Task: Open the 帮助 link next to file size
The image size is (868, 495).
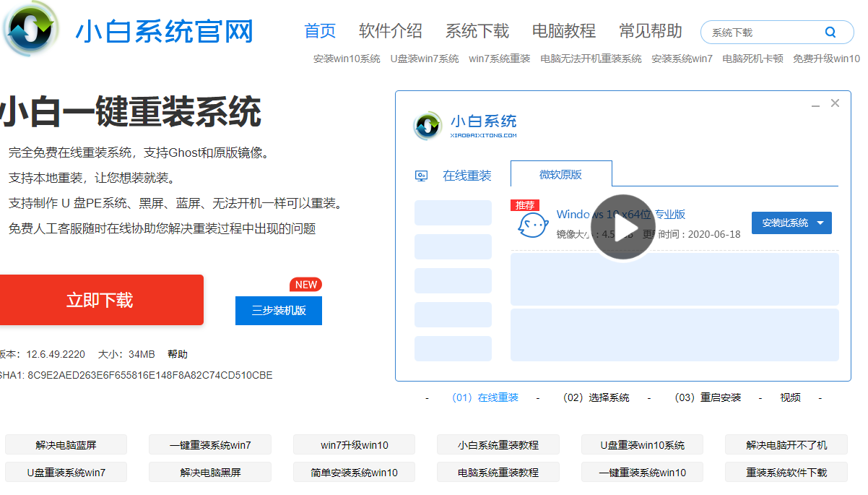Action: point(177,354)
